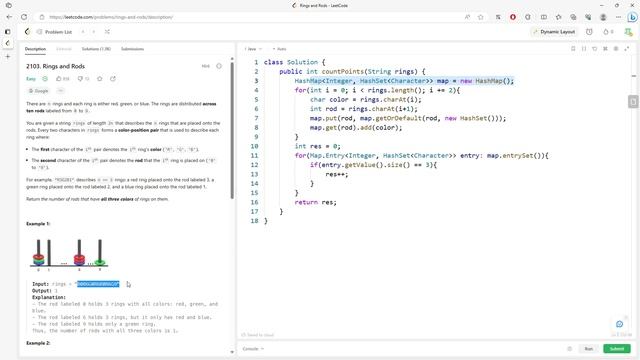
Task: Open split screen browser icon
Action: point(544,17)
